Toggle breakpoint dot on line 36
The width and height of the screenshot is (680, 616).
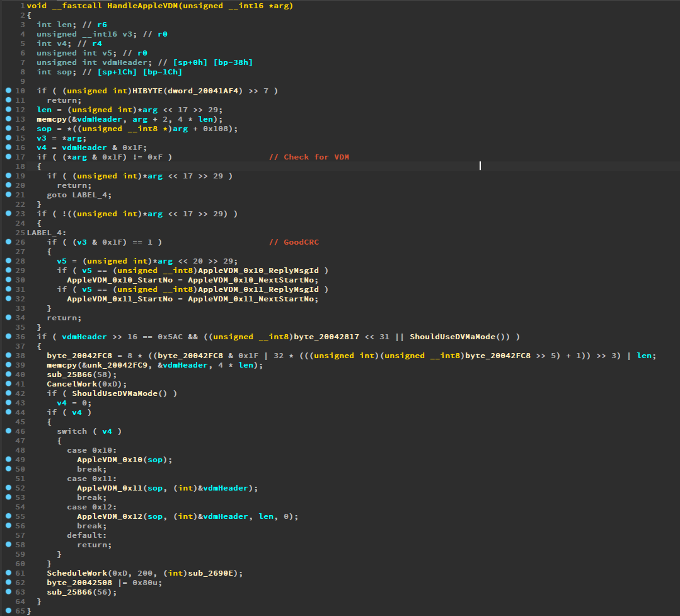[x=8, y=336]
